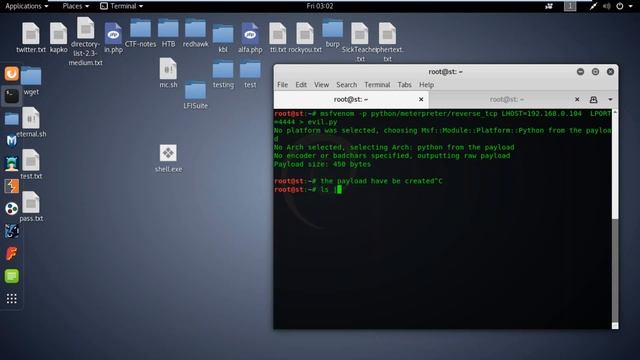Open the kapko file on desktop
The height and width of the screenshot is (360, 640).
pyautogui.click(x=58, y=33)
